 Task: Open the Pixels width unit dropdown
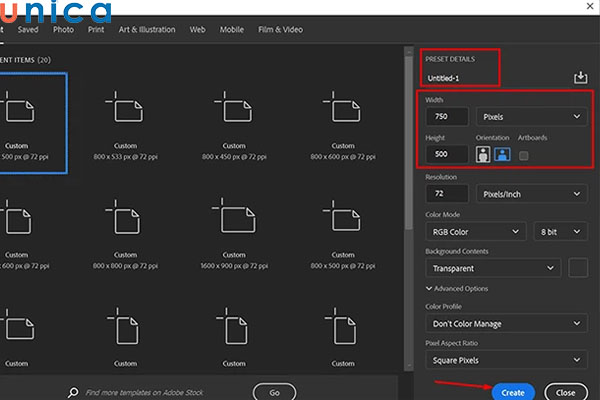click(x=530, y=117)
